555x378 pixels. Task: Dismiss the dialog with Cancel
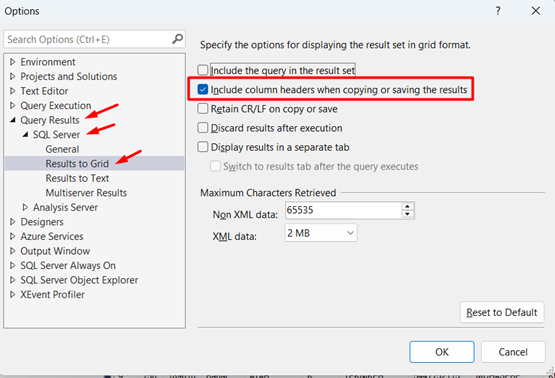(x=513, y=352)
